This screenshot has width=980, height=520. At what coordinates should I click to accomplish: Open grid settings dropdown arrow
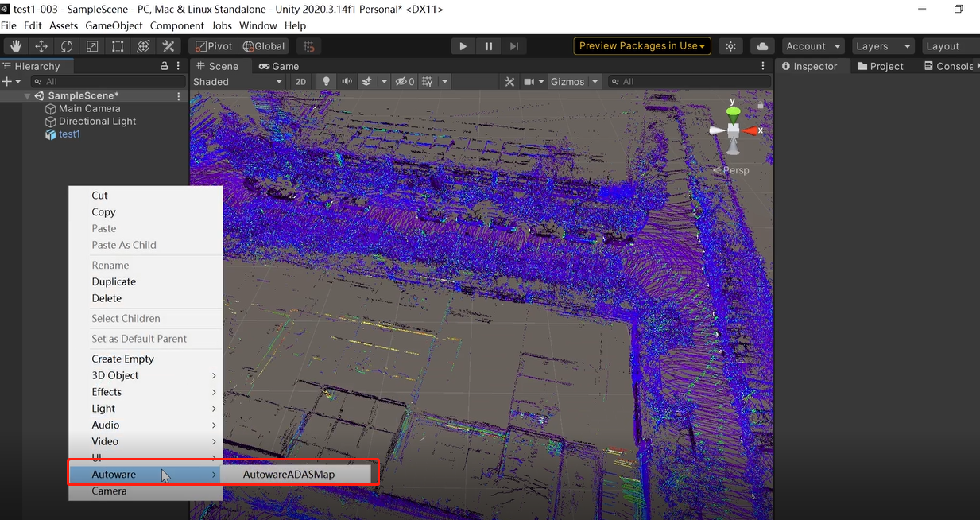(444, 81)
